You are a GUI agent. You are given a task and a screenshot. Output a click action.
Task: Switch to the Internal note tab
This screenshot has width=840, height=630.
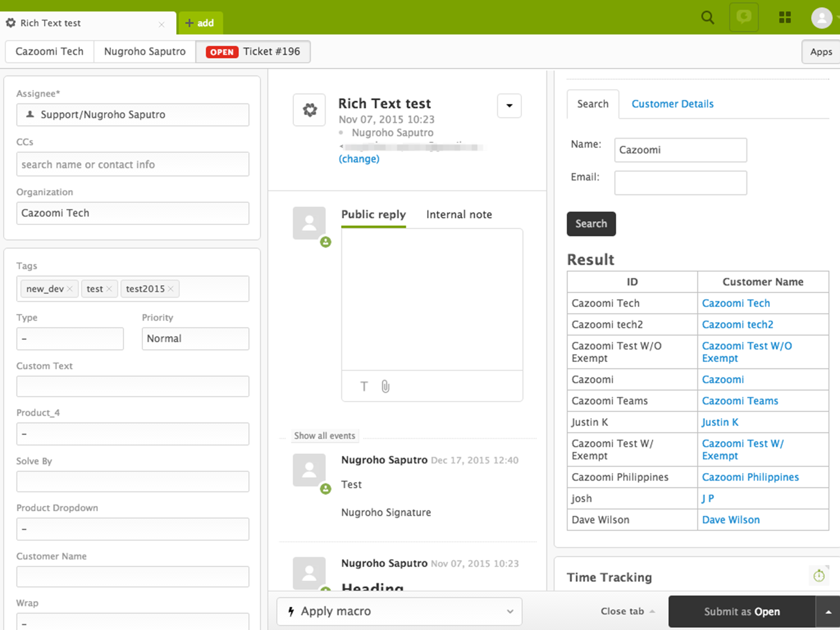(x=459, y=215)
